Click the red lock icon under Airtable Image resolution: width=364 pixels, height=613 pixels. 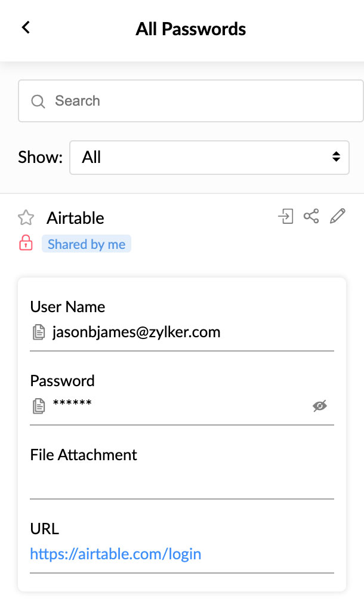(x=26, y=243)
